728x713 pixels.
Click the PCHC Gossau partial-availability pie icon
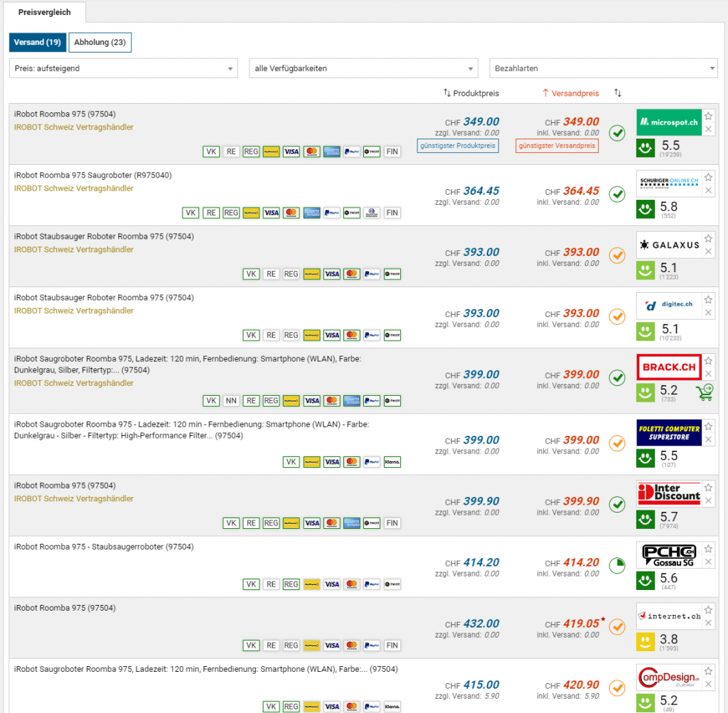617,567
